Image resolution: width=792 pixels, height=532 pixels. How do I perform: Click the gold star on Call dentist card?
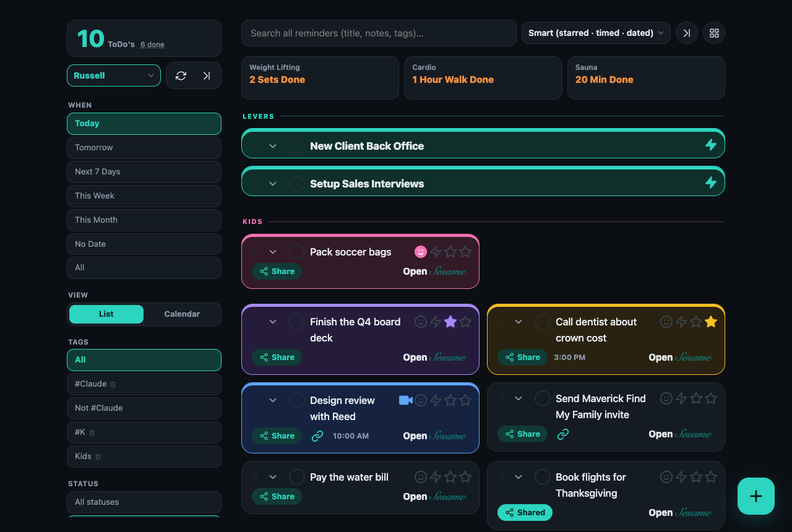coord(711,322)
